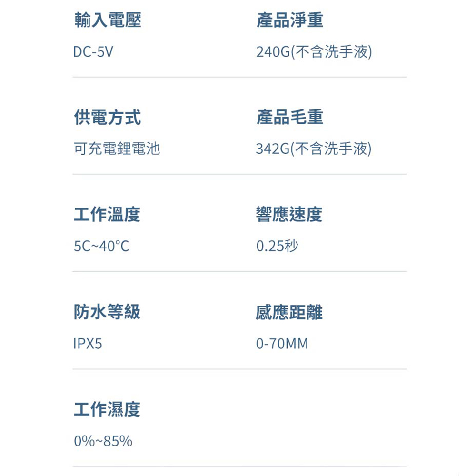Select the 5C~40°C temperature value
The image size is (476, 476).
(101, 247)
